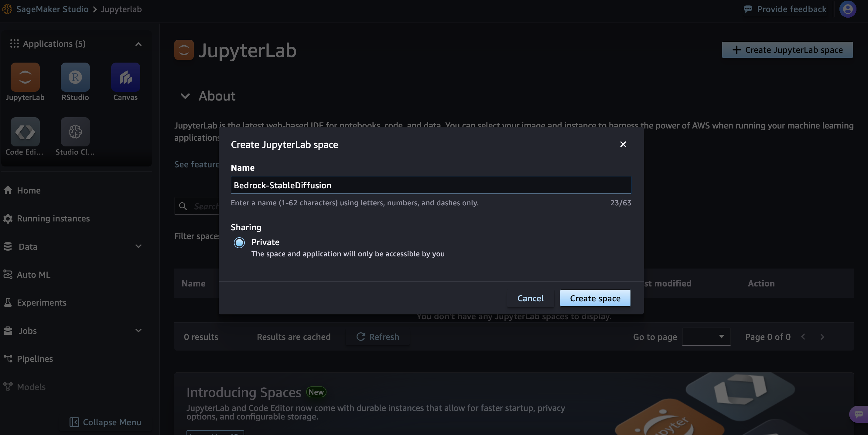Image resolution: width=868 pixels, height=435 pixels.
Task: Expand the Jobs menu chevron
Action: pos(138,331)
